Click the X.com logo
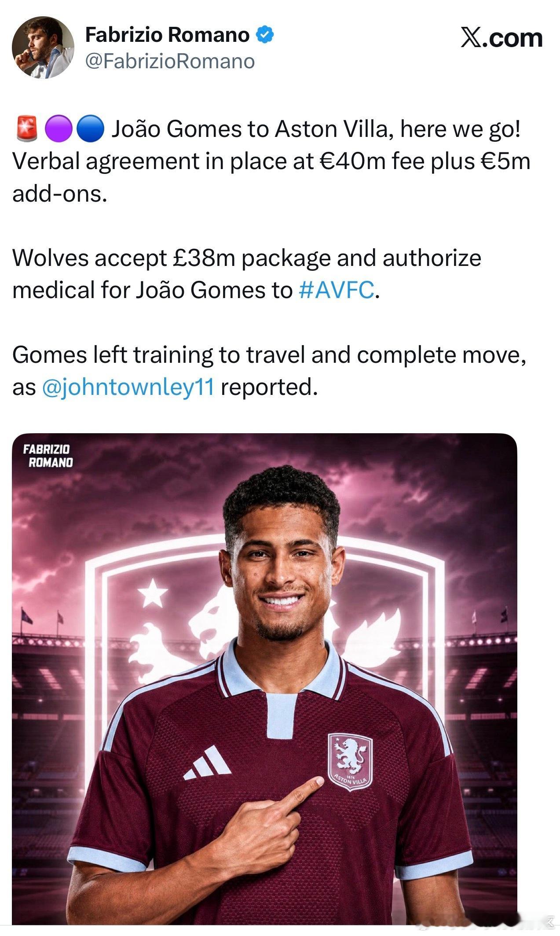This screenshot has height=936, width=560. pyautogui.click(x=501, y=38)
